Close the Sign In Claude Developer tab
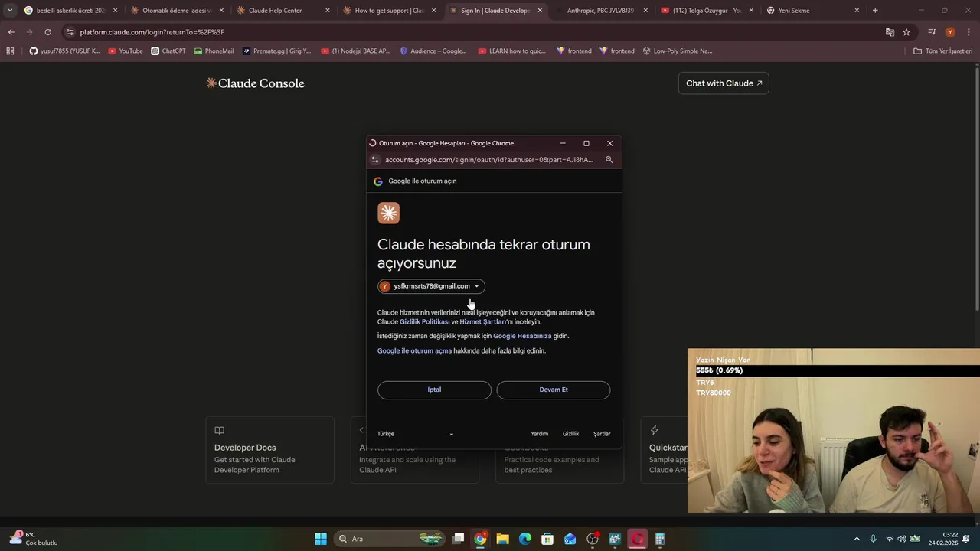This screenshot has width=980, height=551. (540, 11)
